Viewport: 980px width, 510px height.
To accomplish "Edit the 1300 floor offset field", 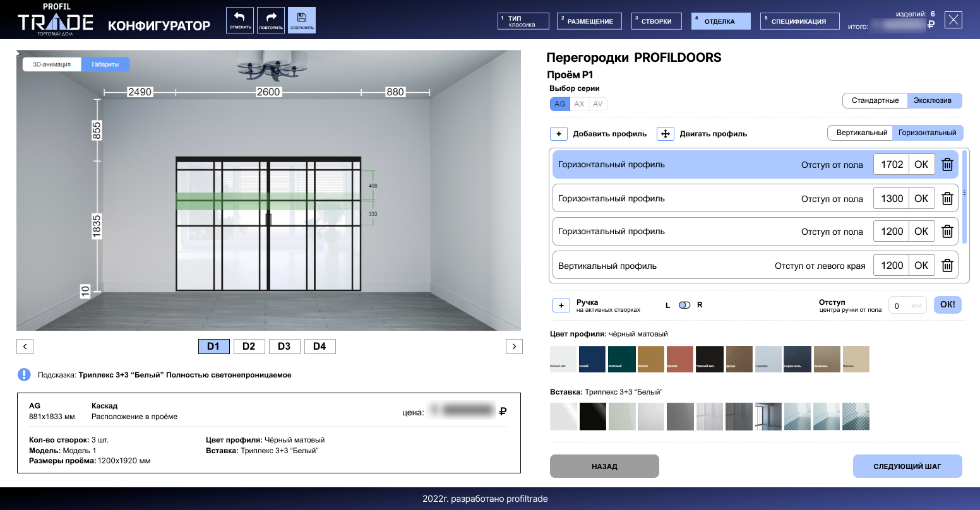I will (891, 199).
